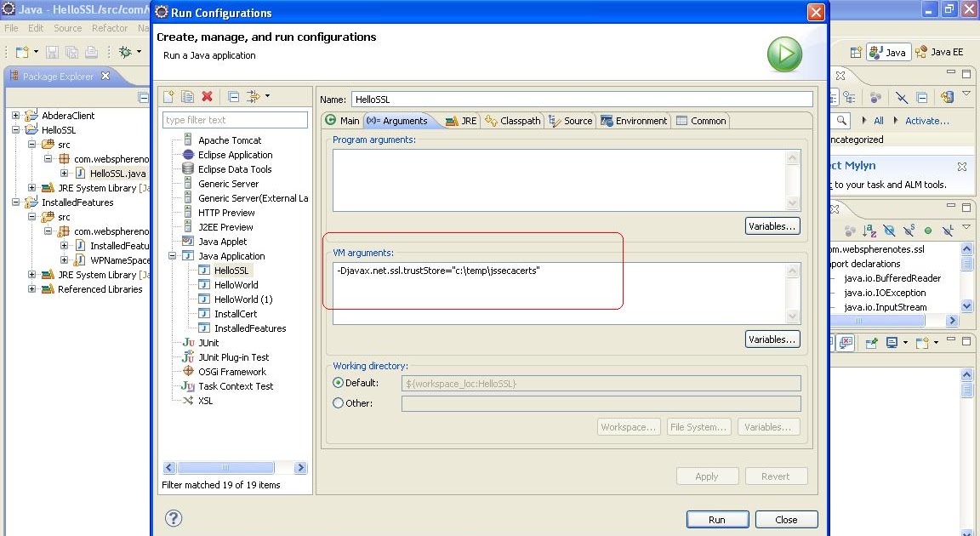
Task: Click the Run button
Action: [717, 520]
